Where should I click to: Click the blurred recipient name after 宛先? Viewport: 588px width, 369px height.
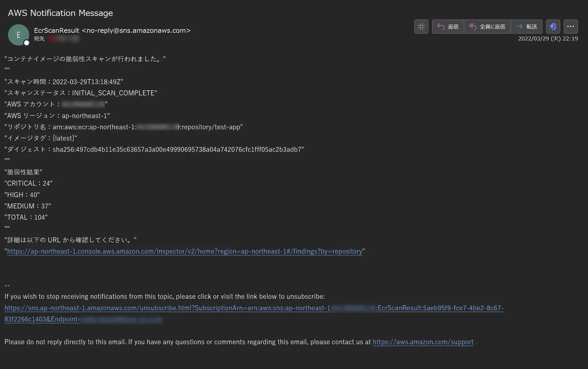pos(64,39)
